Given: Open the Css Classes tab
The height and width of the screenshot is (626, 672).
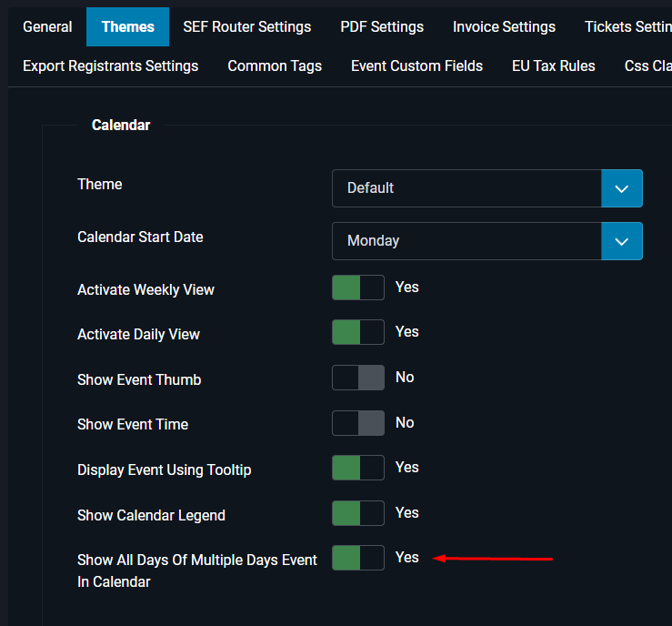Looking at the screenshot, I should pos(647,66).
